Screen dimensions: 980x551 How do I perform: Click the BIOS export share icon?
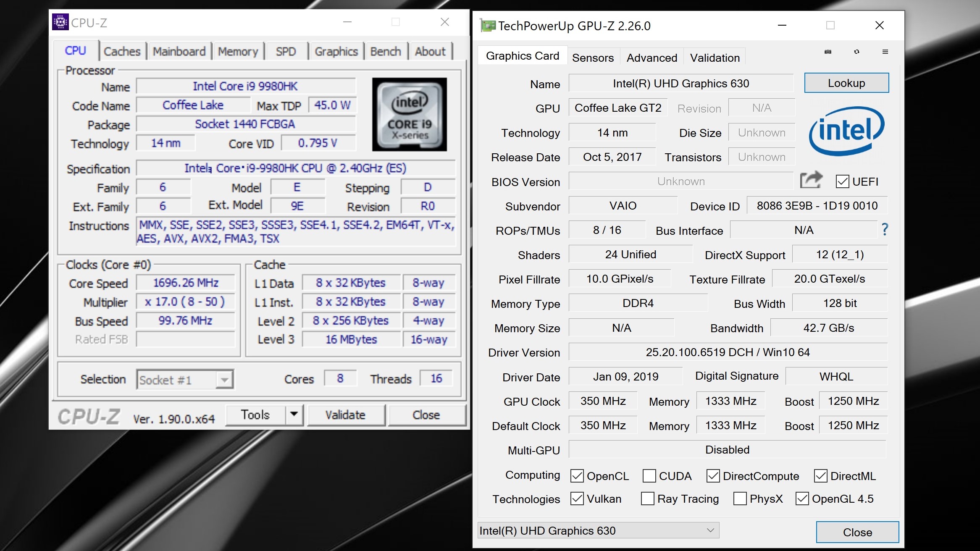(x=811, y=181)
